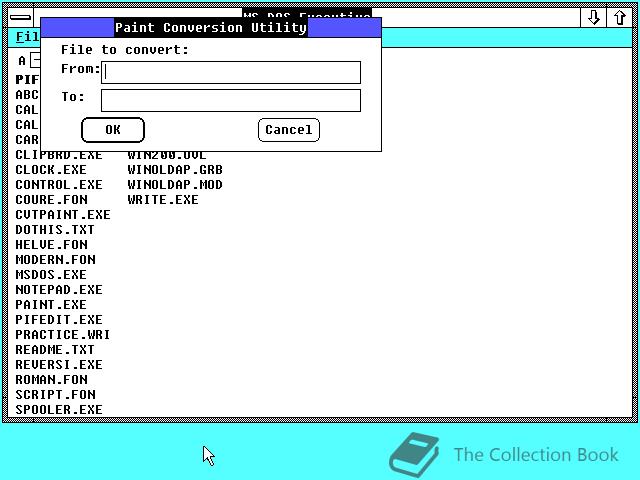Focus the From file input field

(x=231, y=72)
